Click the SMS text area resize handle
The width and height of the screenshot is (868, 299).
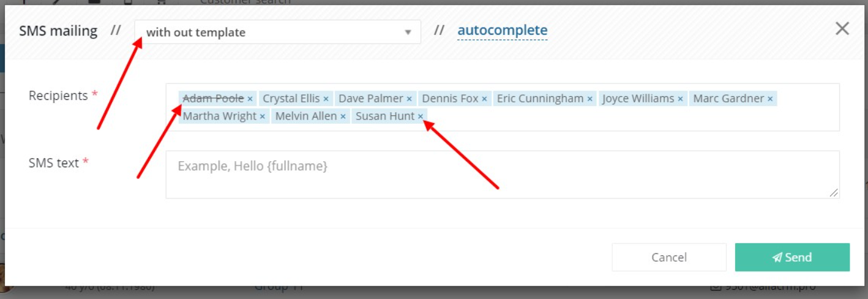click(x=834, y=192)
